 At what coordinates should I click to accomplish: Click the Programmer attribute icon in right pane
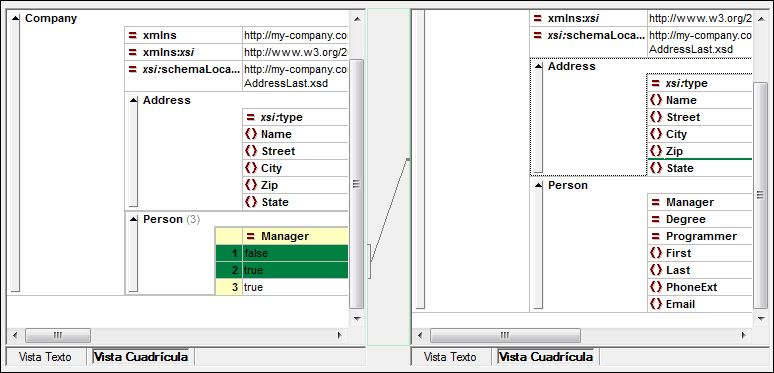[656, 236]
